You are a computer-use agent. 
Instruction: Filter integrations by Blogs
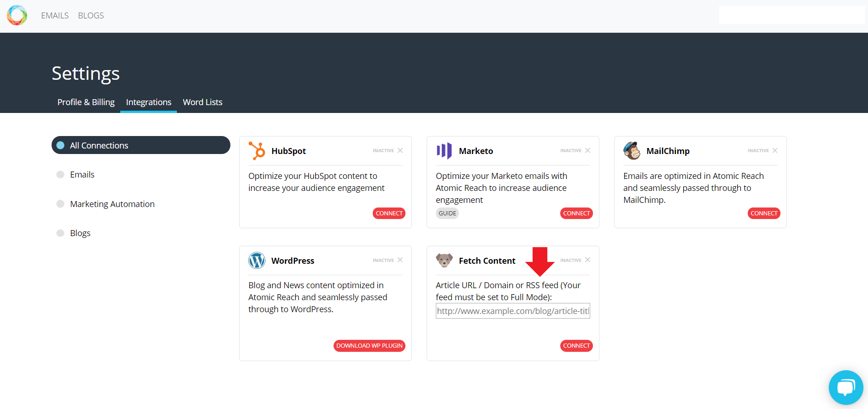(x=80, y=233)
